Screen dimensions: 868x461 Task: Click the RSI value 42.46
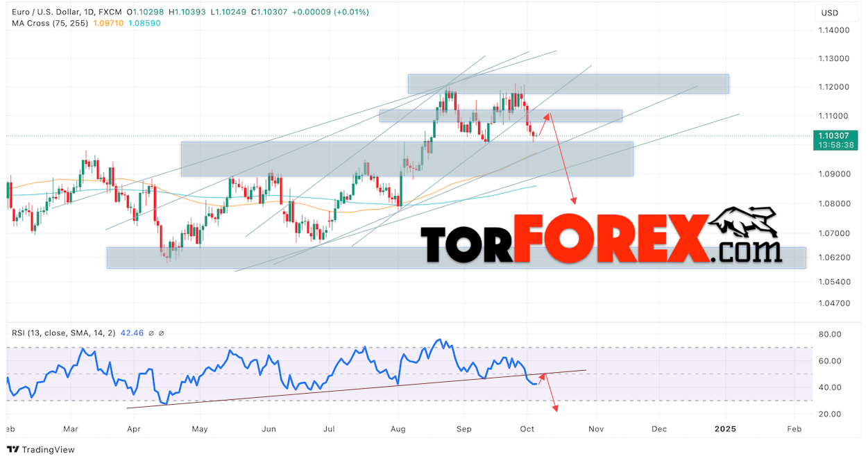coord(132,333)
